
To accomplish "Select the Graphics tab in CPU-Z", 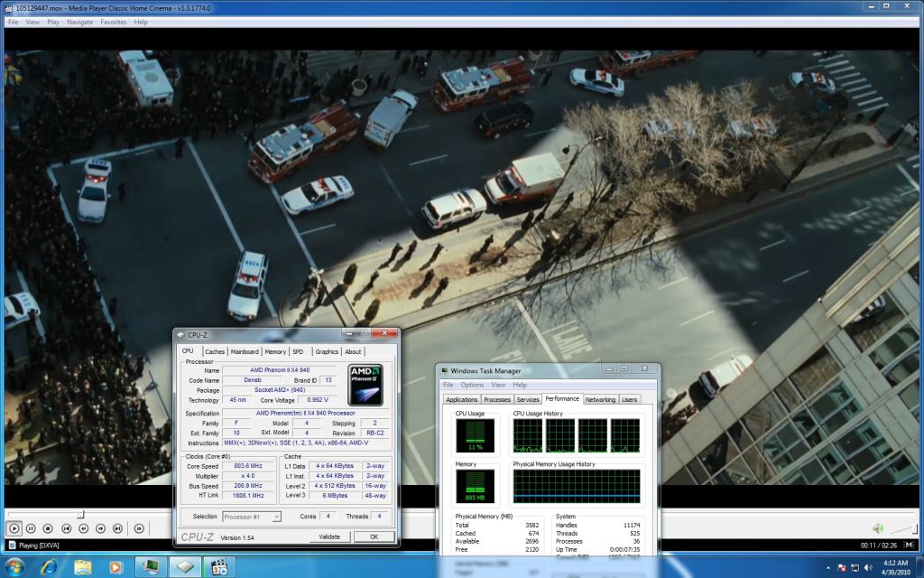I will coord(327,351).
